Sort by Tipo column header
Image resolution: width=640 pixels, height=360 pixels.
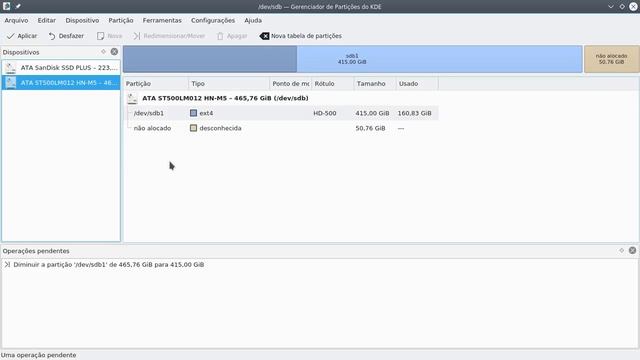(x=229, y=84)
